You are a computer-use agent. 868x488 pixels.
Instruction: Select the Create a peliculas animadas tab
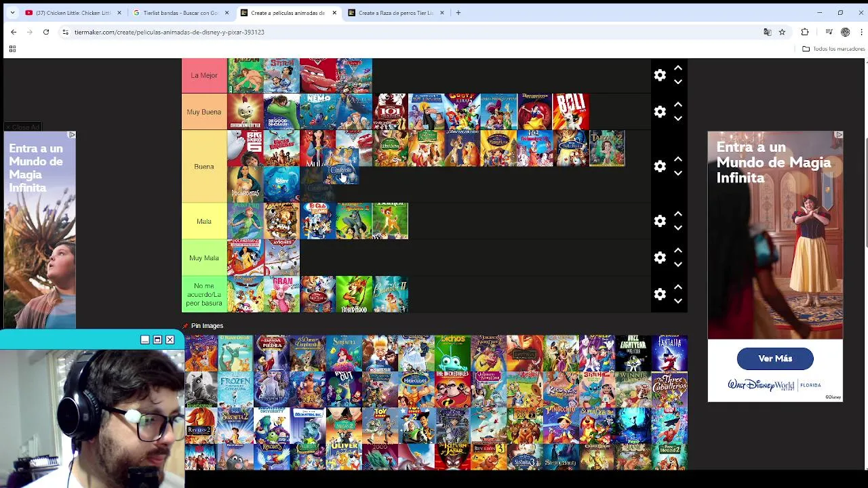coord(288,12)
